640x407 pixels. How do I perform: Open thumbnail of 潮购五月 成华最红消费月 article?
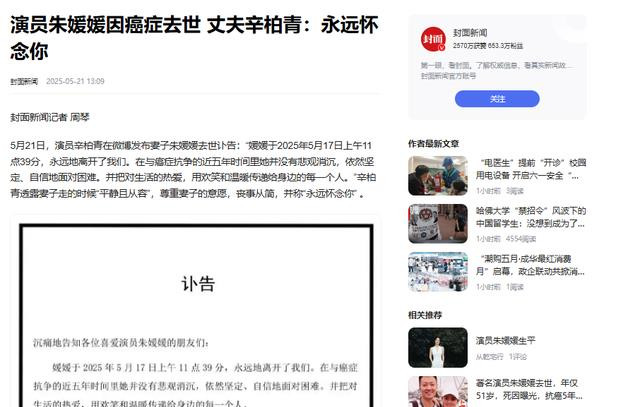click(438, 272)
